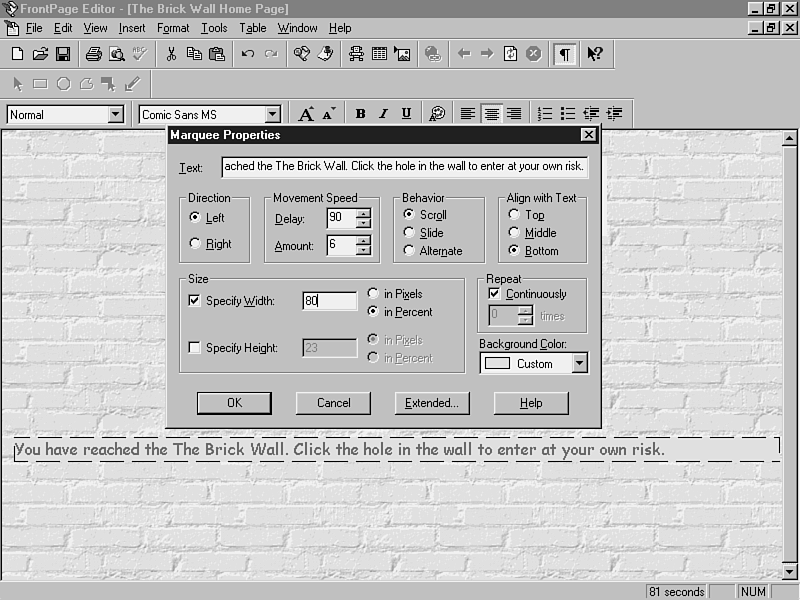Image resolution: width=800 pixels, height=600 pixels.
Task: Confirm marquee settings with OK
Action: [234, 403]
